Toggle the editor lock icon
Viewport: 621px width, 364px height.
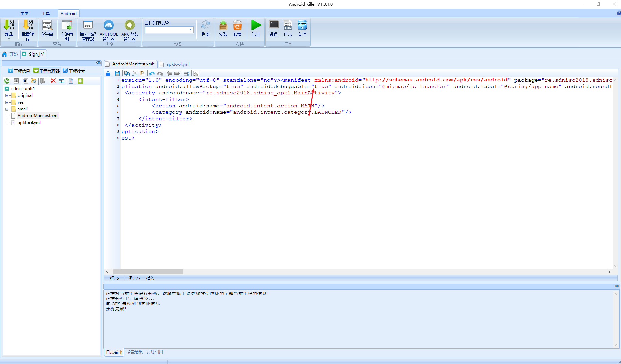pyautogui.click(x=108, y=73)
